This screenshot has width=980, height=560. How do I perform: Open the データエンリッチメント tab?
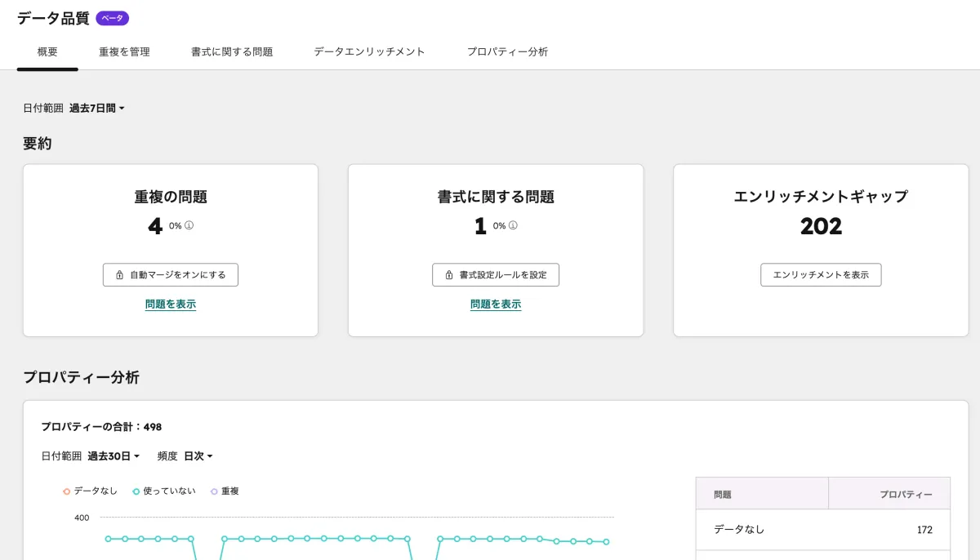(368, 51)
